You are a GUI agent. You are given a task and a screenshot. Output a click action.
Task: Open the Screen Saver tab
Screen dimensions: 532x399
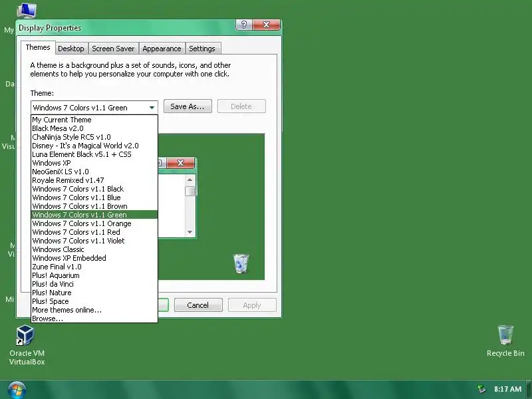[113, 49]
